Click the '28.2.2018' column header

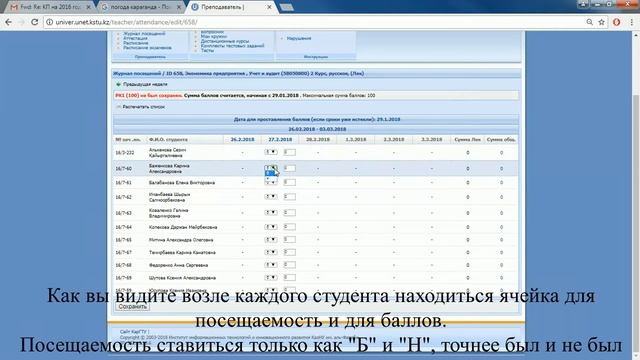point(318,140)
